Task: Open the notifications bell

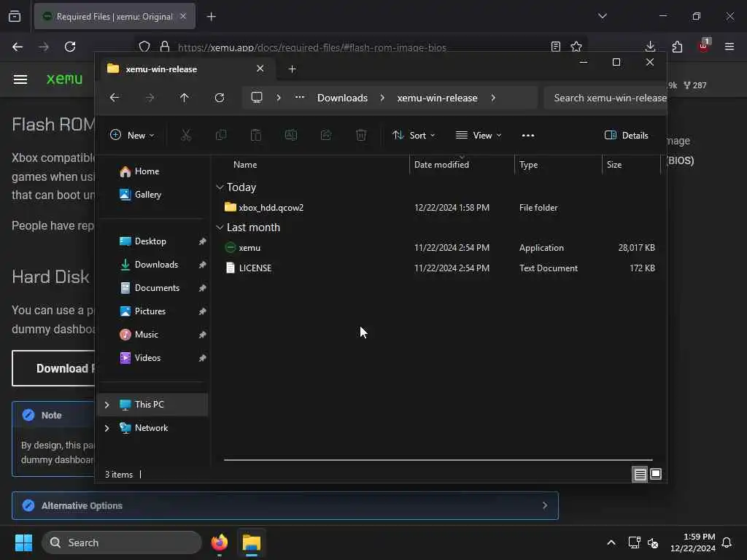Action: [727, 542]
